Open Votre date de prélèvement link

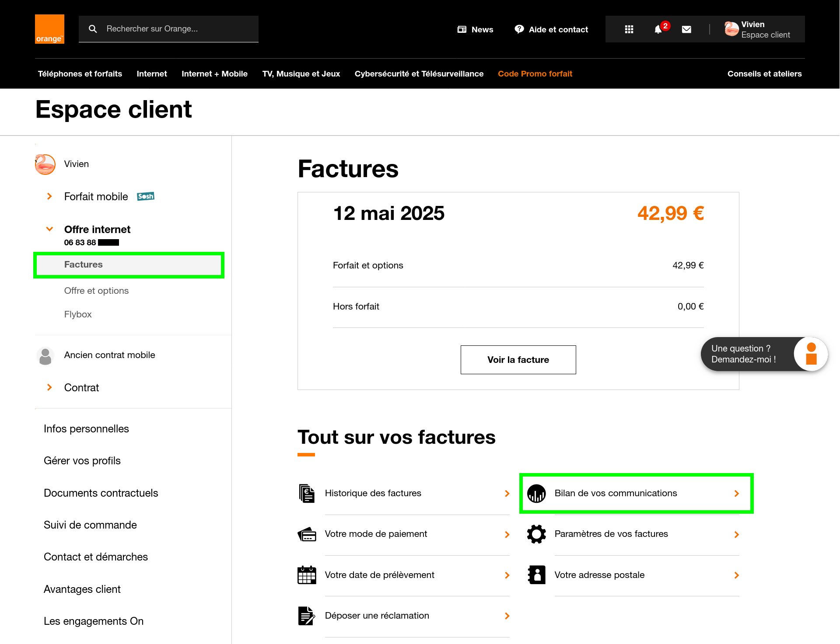[x=379, y=575]
